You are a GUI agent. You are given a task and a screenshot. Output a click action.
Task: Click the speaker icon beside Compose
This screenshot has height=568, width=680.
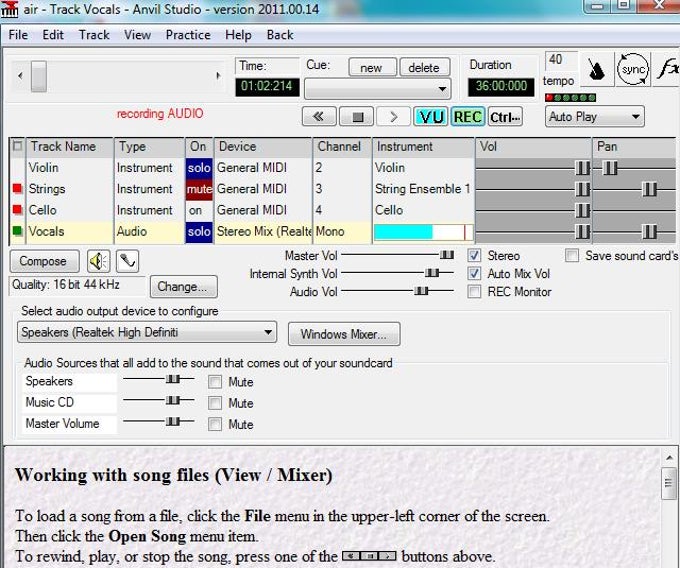pos(98,261)
